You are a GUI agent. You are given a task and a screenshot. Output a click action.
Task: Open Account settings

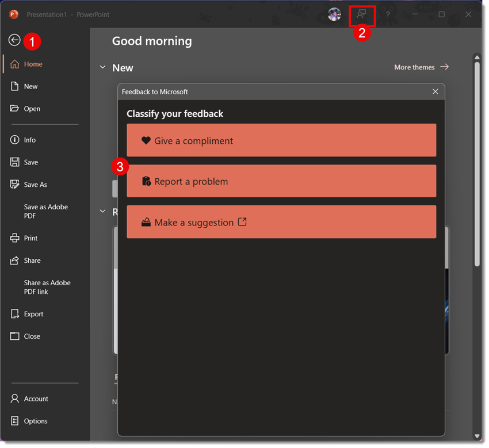(x=36, y=399)
